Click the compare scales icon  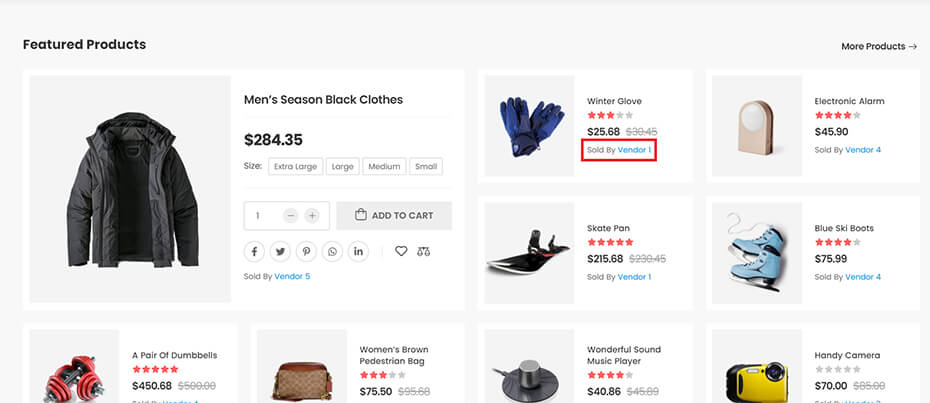(424, 251)
